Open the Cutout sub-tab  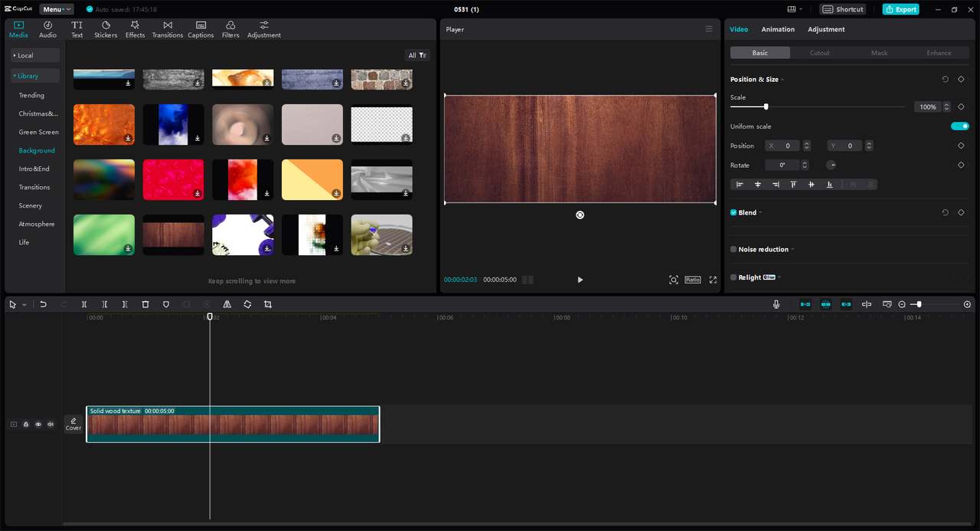(x=820, y=53)
